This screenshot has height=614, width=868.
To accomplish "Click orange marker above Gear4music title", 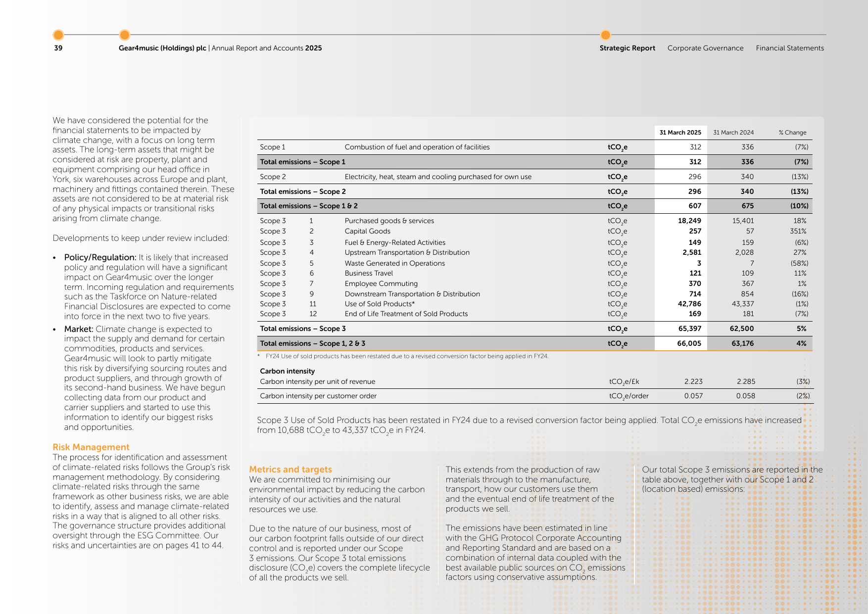I will click(125, 35).
